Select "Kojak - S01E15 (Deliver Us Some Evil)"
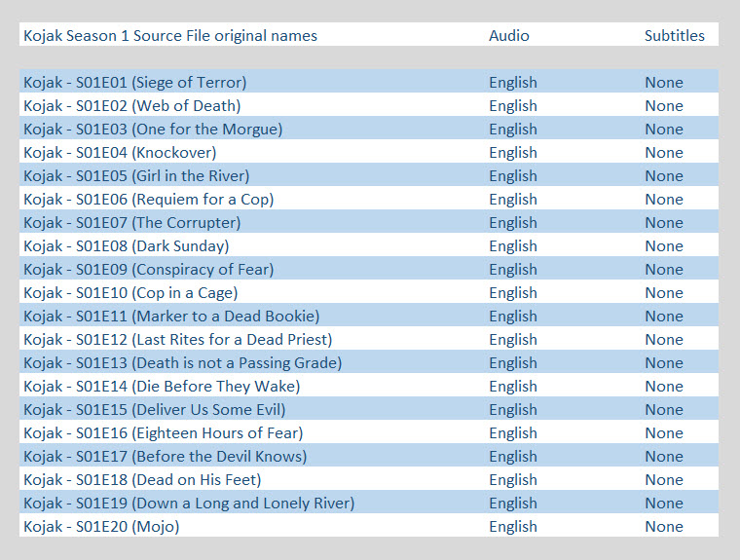Viewport: 740px width, 560px height. pos(155,409)
